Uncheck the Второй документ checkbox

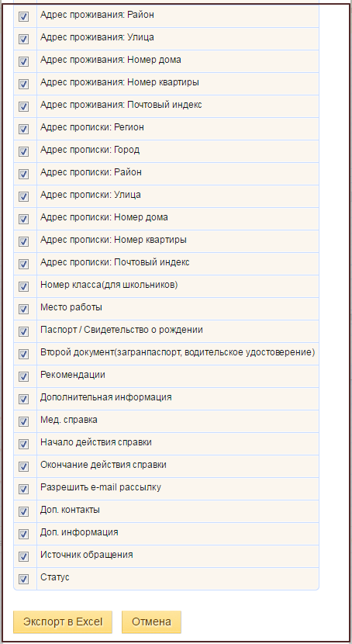tap(24, 354)
